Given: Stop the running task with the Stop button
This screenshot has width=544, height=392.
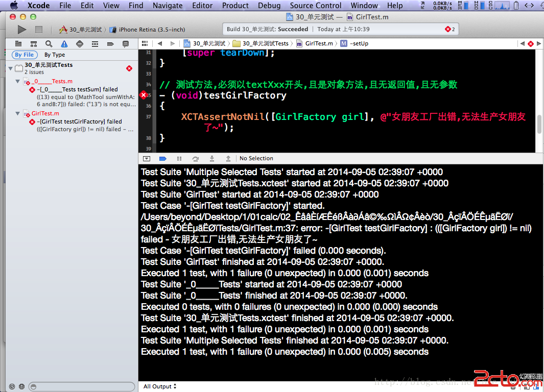Looking at the screenshot, I should click(39, 30).
